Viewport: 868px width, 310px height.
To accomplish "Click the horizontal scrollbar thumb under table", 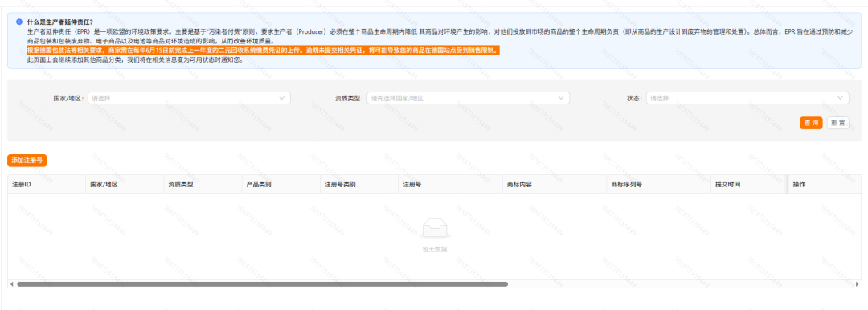I will (x=262, y=284).
